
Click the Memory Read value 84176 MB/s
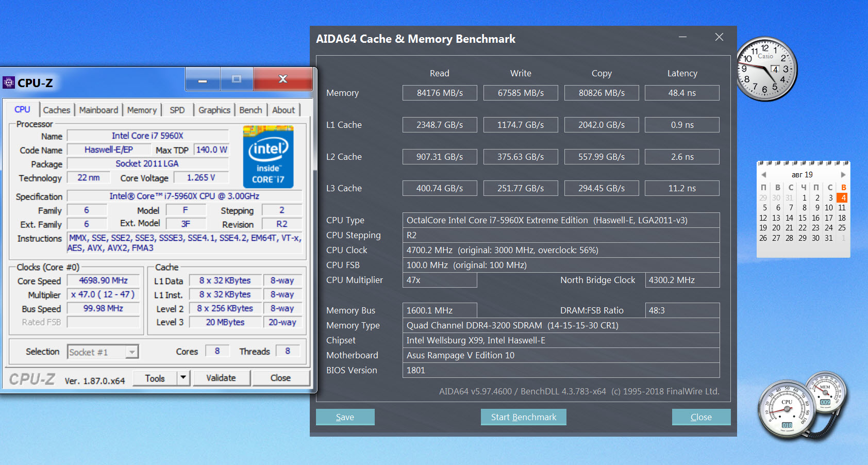(440, 93)
